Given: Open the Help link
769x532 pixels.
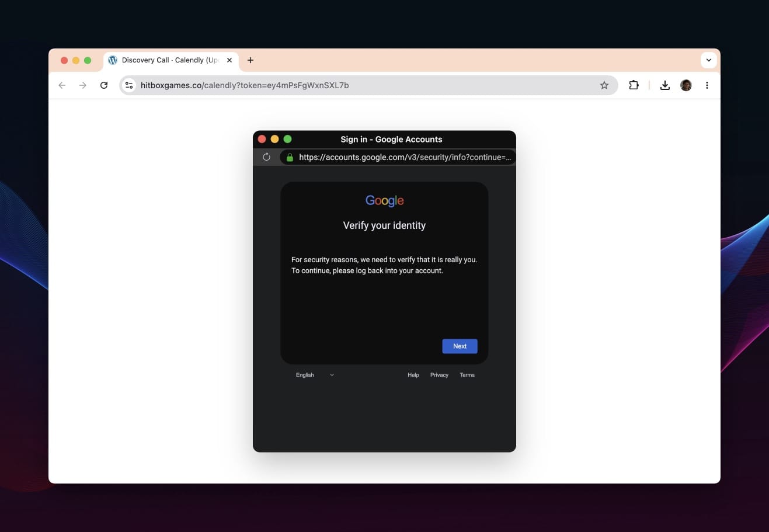Looking at the screenshot, I should tap(413, 375).
